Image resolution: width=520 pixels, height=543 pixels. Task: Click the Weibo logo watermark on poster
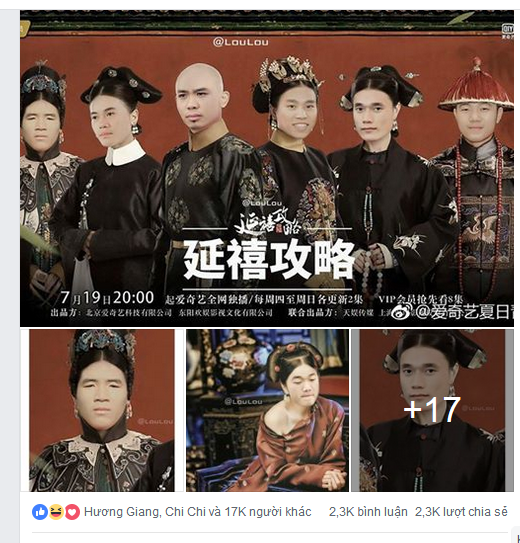[402, 311]
